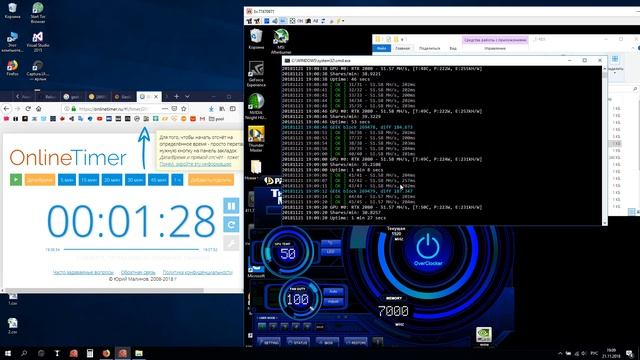Screen dimensions: 640x360
Task: Select the Auto fan mode button
Action: [x=333, y=291]
